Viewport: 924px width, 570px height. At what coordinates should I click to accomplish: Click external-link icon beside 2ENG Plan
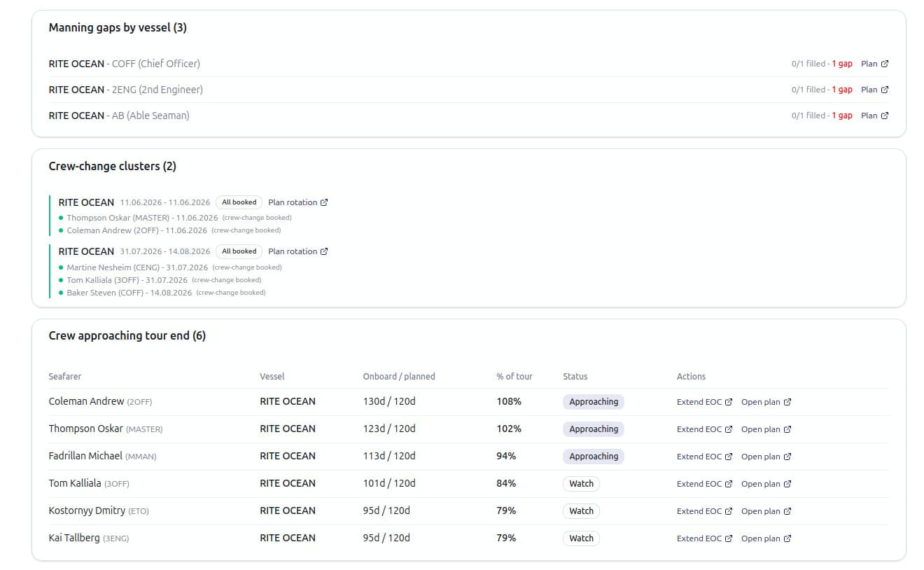tap(885, 90)
